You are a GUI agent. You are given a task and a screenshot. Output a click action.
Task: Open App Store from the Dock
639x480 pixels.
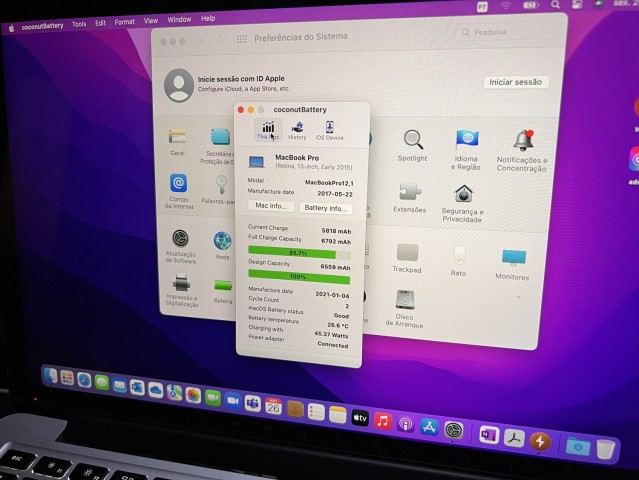[429, 427]
